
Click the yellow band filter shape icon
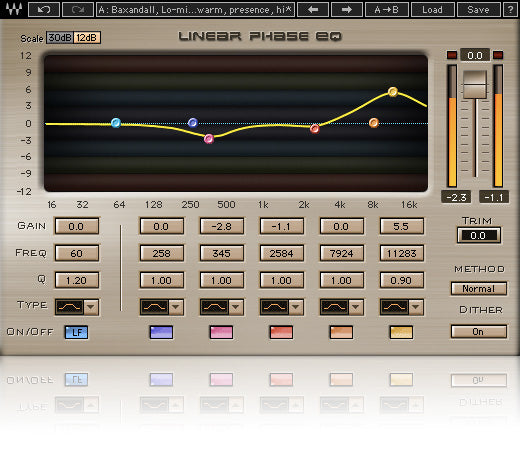[394, 307]
